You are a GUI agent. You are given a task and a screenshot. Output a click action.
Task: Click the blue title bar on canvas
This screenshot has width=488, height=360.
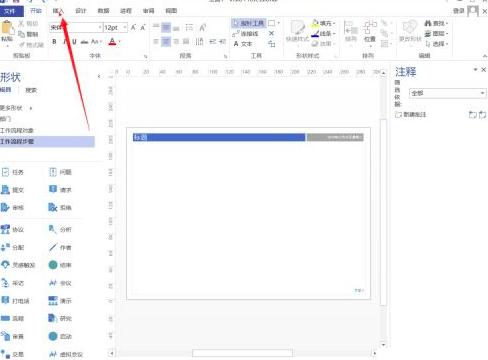pos(219,137)
